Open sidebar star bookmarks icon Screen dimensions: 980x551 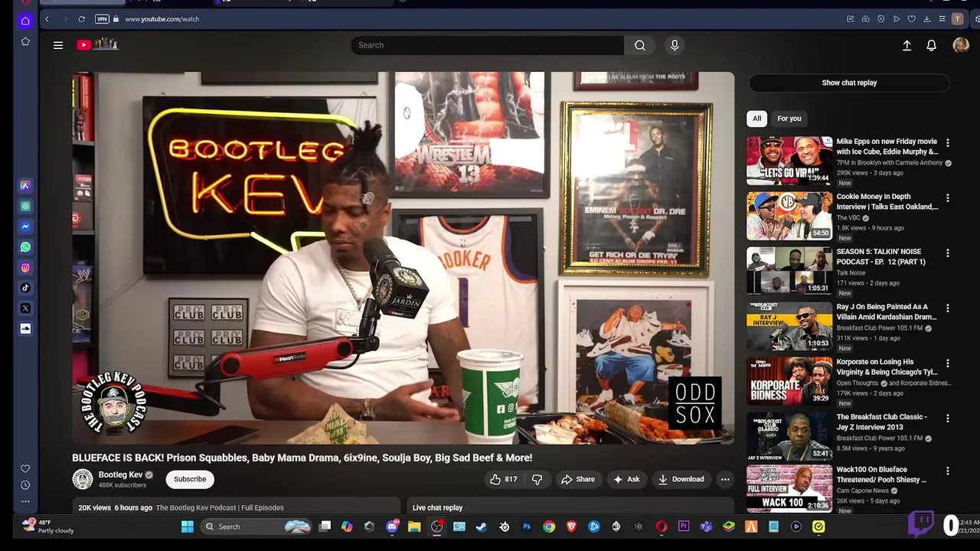click(25, 41)
